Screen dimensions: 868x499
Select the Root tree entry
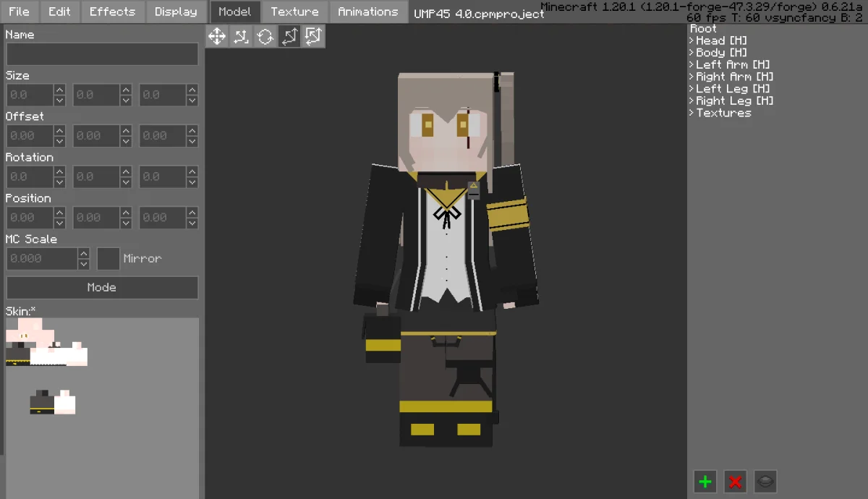click(703, 29)
